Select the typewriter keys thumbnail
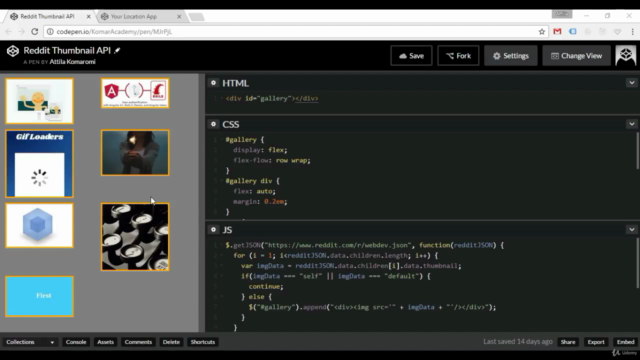 pyautogui.click(x=135, y=237)
